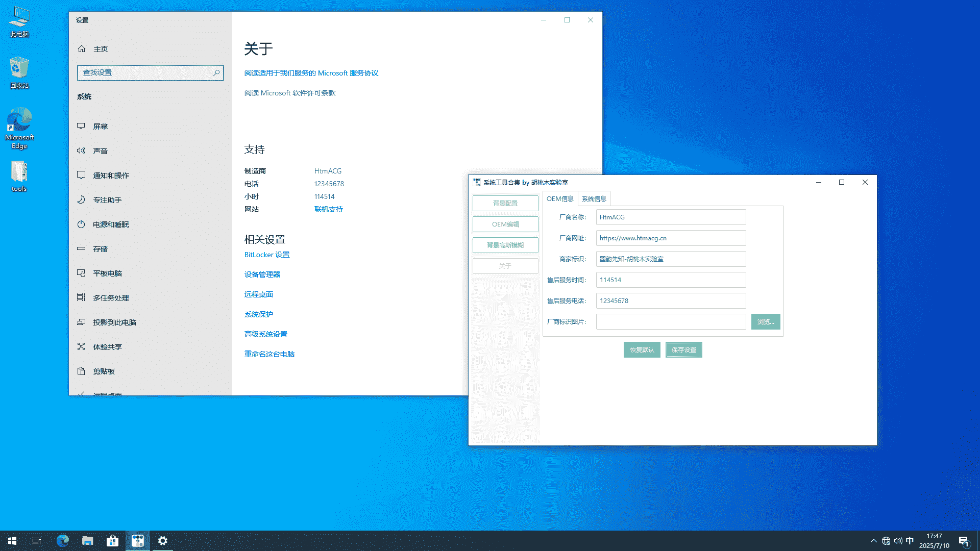Focus the 售后服务电话 input field
This screenshot has height=551, width=980.
coord(671,300)
